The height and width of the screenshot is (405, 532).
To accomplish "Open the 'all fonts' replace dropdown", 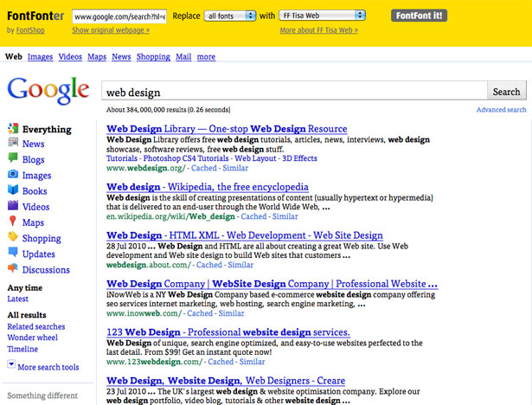I will [230, 16].
